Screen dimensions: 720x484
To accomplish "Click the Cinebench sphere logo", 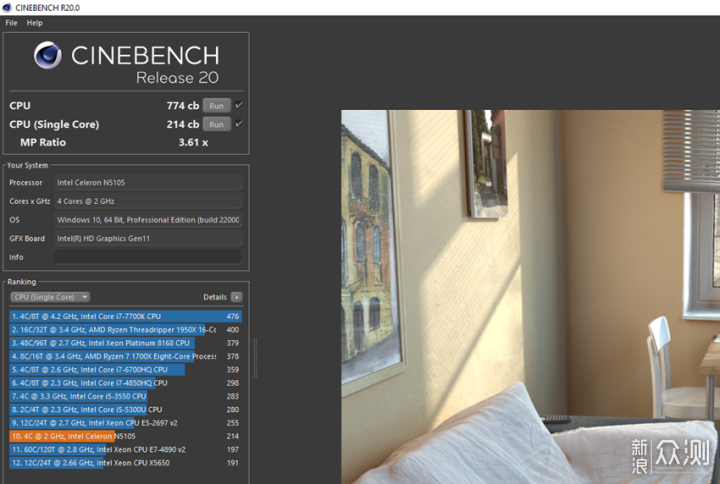I will coord(48,55).
